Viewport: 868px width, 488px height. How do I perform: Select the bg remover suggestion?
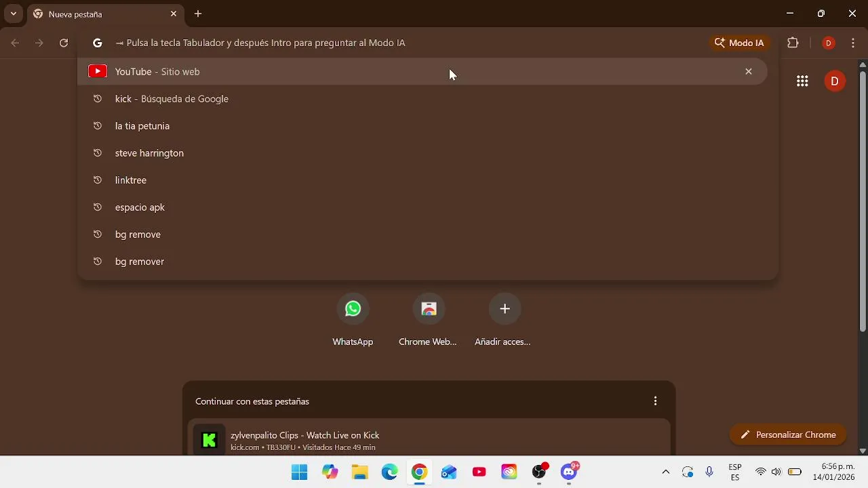[x=422, y=261]
